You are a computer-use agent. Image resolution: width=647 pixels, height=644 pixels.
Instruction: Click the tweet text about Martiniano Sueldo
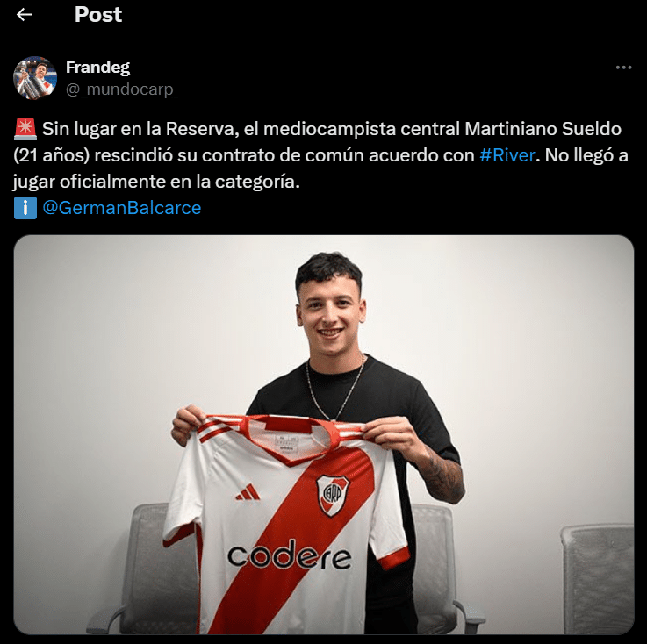(x=320, y=155)
